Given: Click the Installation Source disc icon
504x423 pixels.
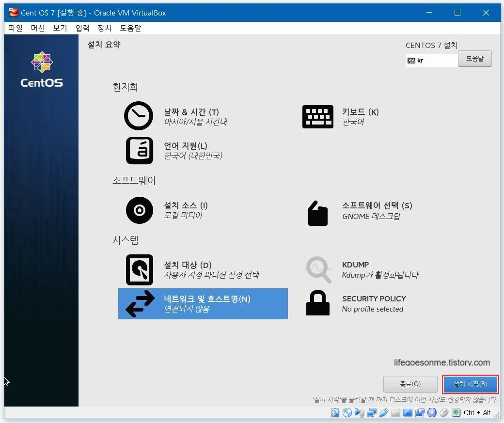Looking at the screenshot, I should [139, 210].
